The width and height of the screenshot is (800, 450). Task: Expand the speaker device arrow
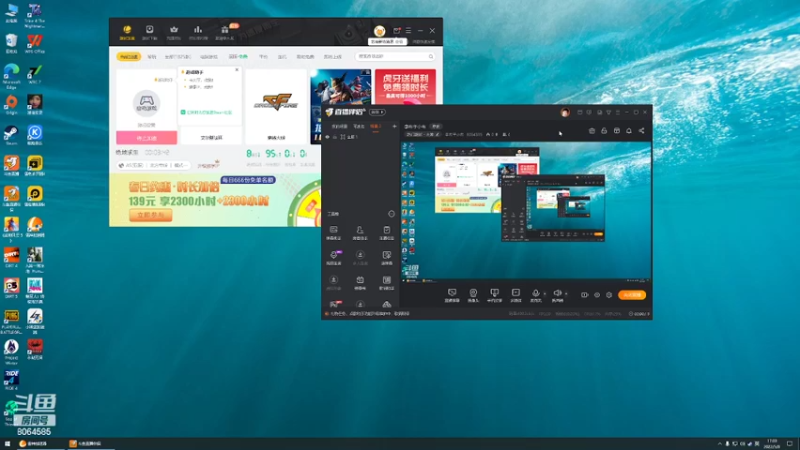click(x=566, y=294)
